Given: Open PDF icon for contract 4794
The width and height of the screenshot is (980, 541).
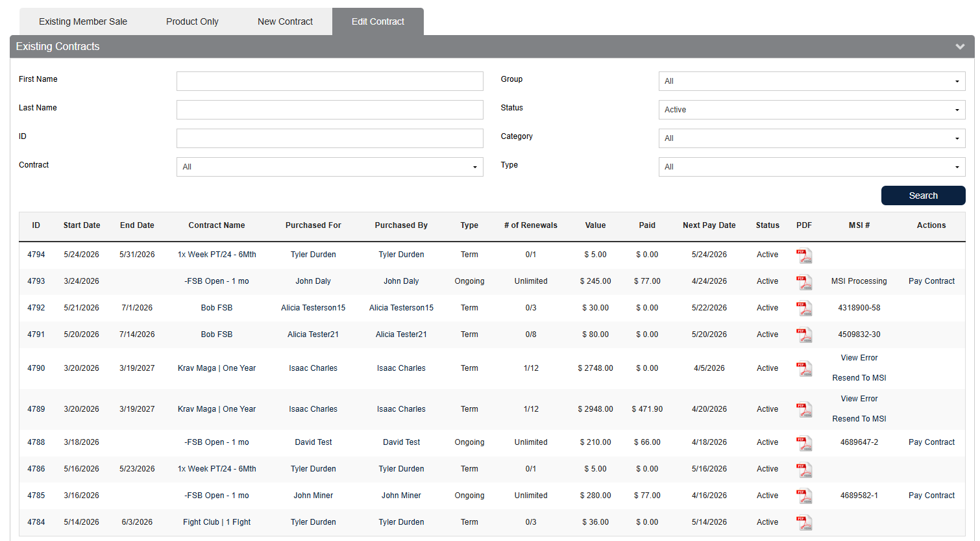Looking at the screenshot, I should [x=804, y=255].
